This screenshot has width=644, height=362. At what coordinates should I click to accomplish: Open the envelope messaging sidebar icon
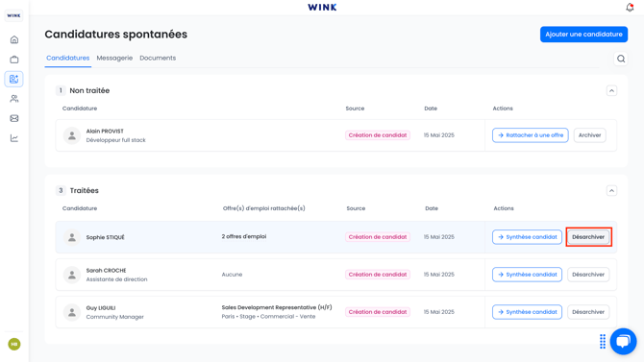[x=14, y=118]
